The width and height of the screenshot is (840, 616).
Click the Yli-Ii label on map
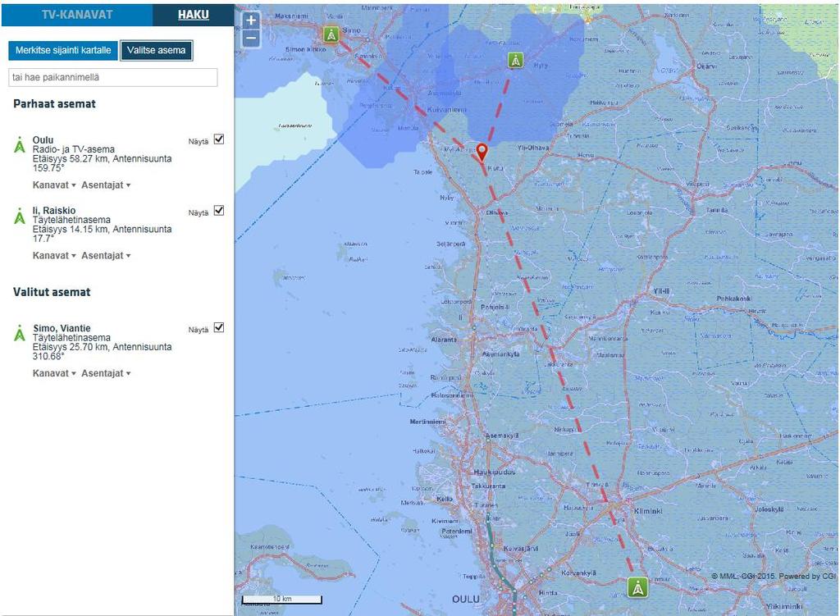(x=661, y=291)
